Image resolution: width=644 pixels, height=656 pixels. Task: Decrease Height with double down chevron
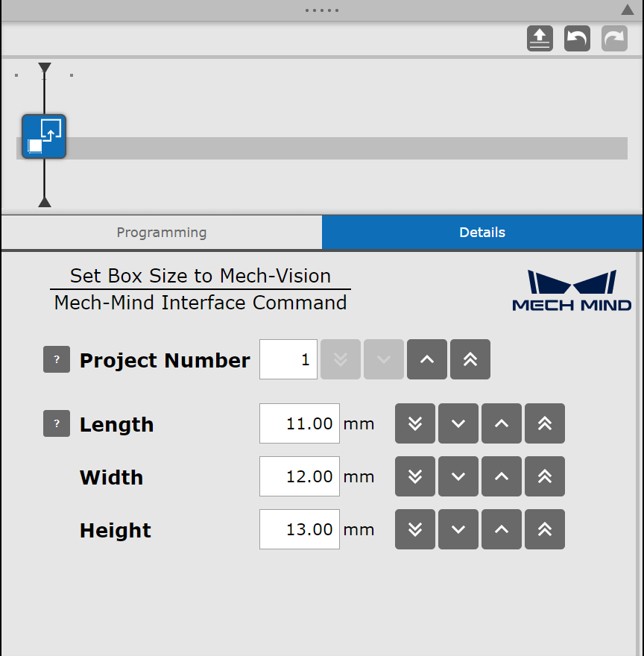(415, 529)
